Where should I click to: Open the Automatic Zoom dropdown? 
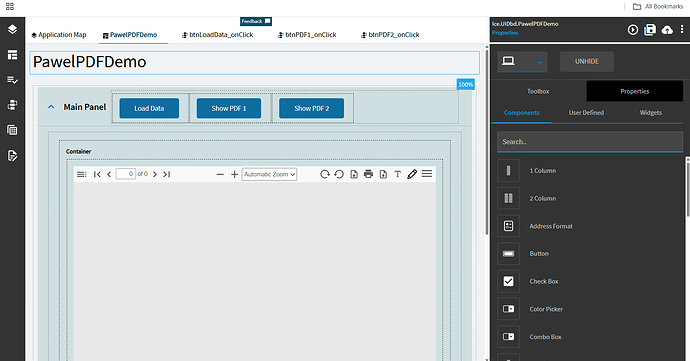coord(269,174)
